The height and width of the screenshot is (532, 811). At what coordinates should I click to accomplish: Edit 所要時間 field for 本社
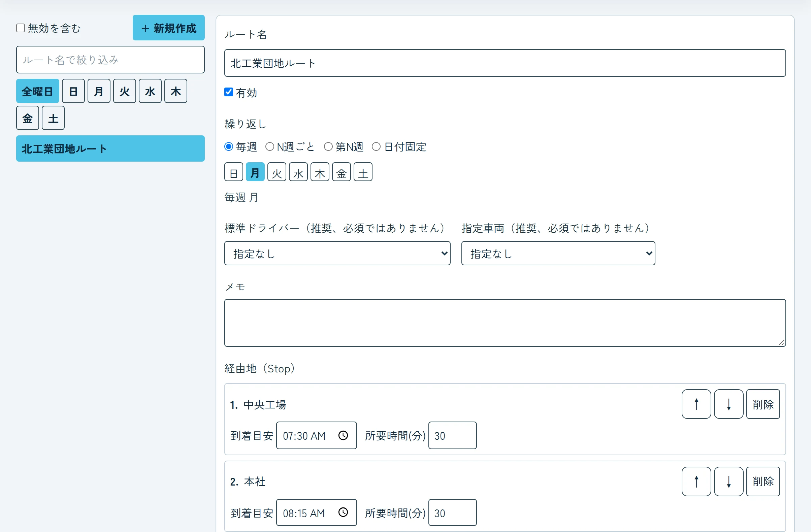tap(453, 512)
